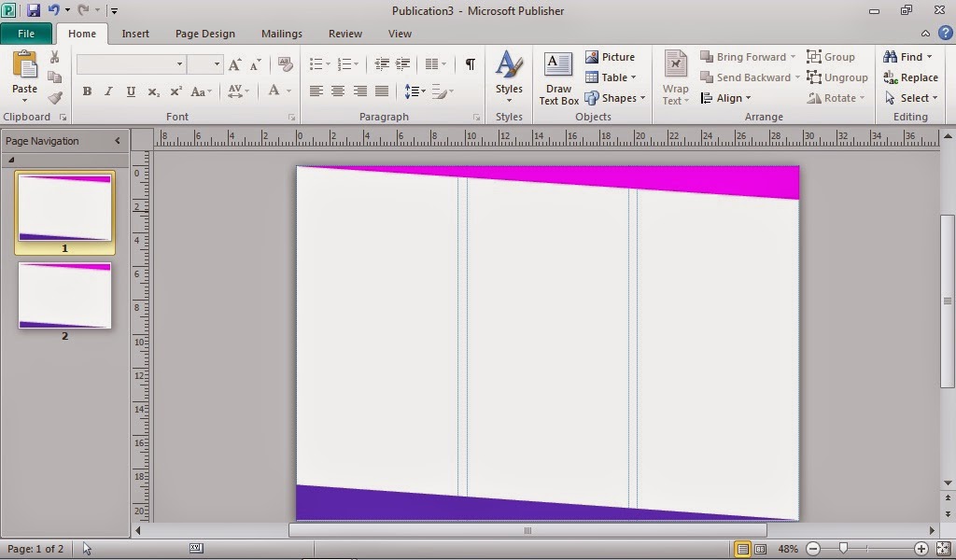Fit whole page in window
956x560 pixels.
tap(943, 549)
